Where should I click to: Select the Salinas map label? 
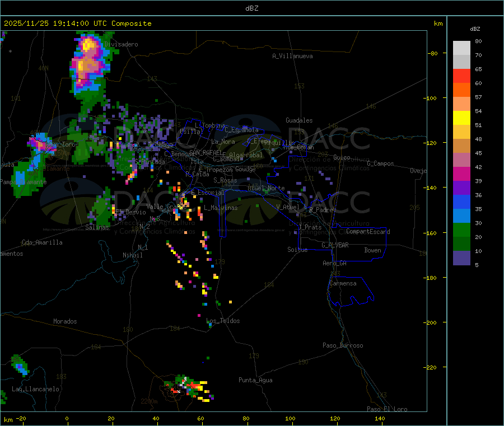click(x=97, y=227)
